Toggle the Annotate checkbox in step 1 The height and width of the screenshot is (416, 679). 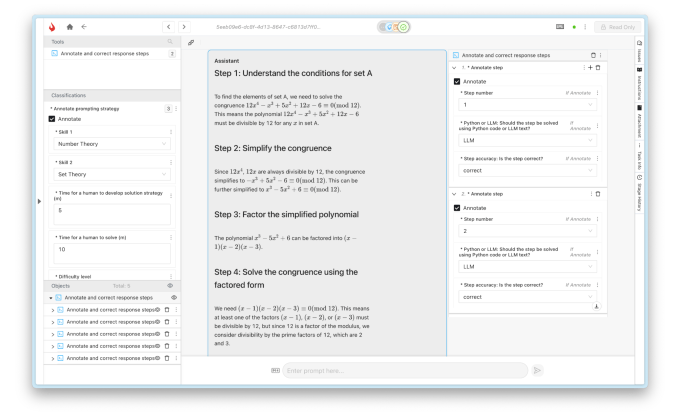(458, 81)
